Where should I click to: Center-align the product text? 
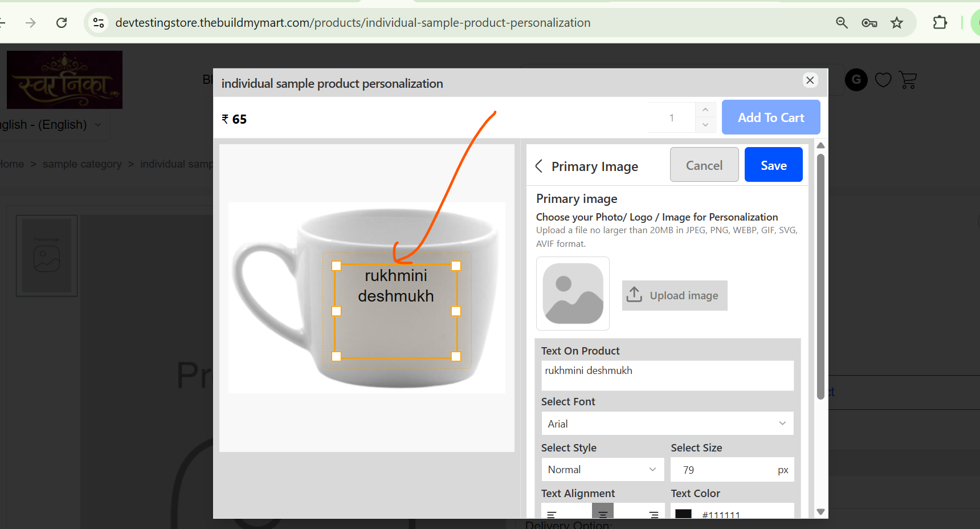point(603,511)
